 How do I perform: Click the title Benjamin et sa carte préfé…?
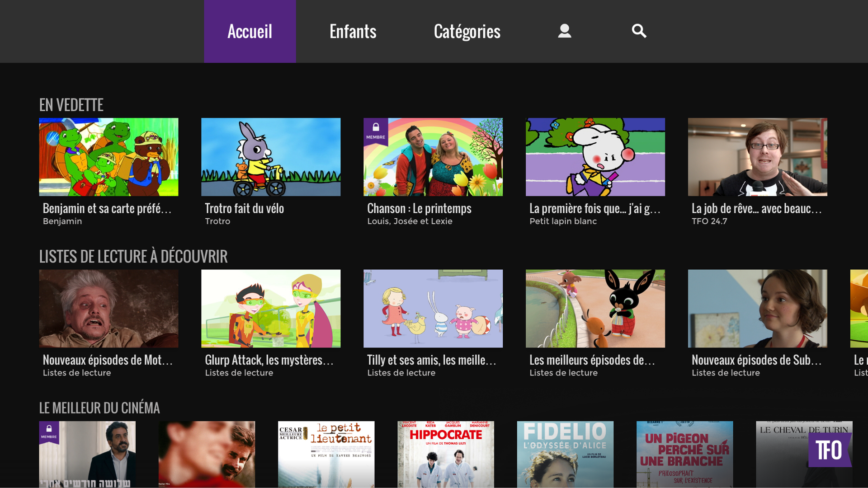coord(107,208)
